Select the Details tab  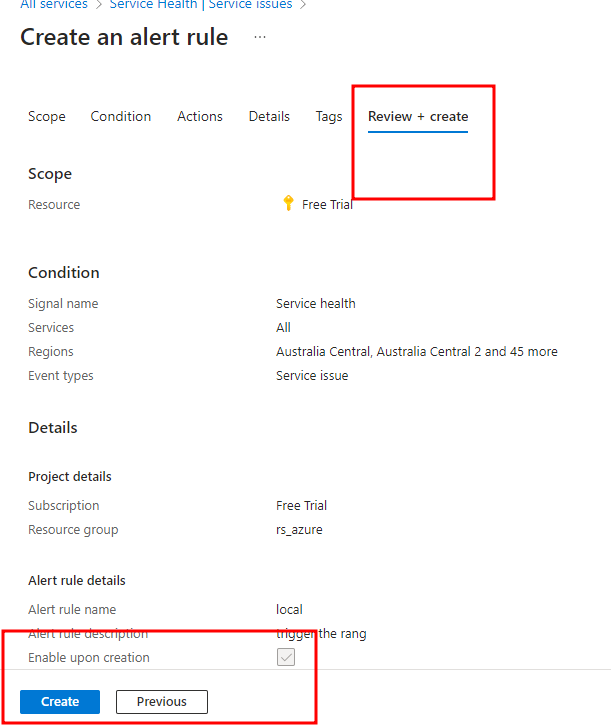pyautogui.click(x=269, y=116)
